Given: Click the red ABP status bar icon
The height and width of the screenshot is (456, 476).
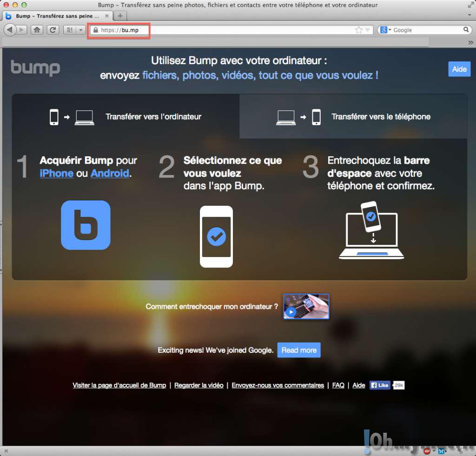Looking at the screenshot, I should pyautogui.click(x=427, y=451).
